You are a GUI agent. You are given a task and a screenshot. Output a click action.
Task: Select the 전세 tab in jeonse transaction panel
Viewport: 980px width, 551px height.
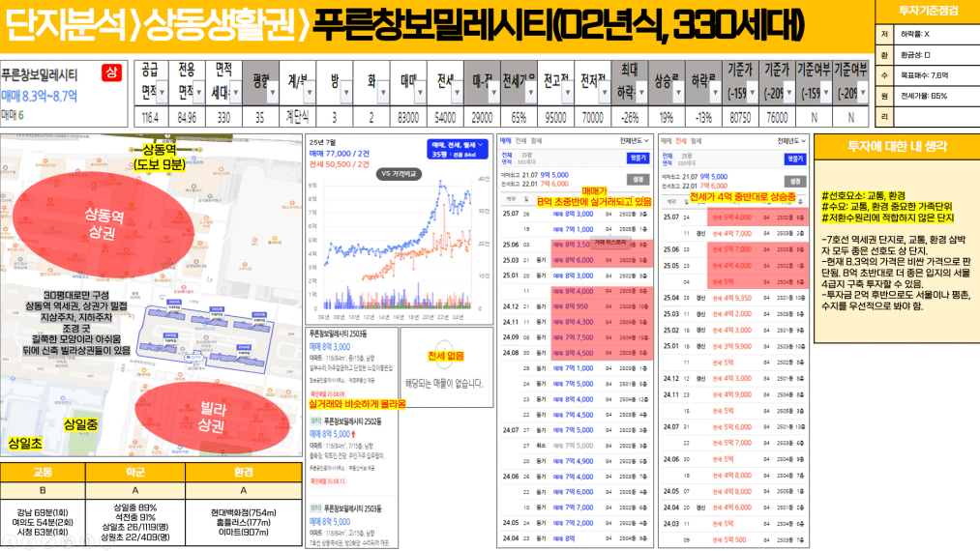click(x=681, y=140)
